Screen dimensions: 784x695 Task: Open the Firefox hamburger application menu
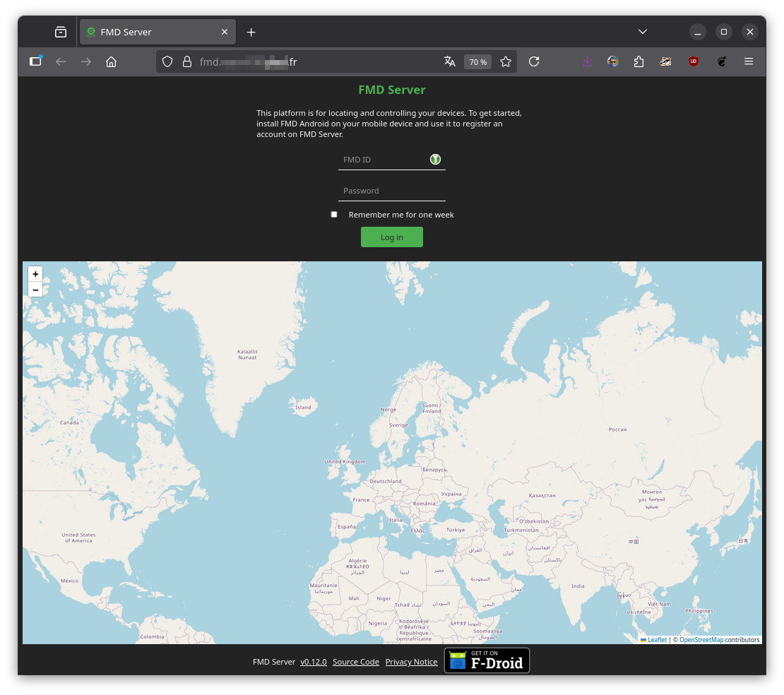[x=749, y=61]
